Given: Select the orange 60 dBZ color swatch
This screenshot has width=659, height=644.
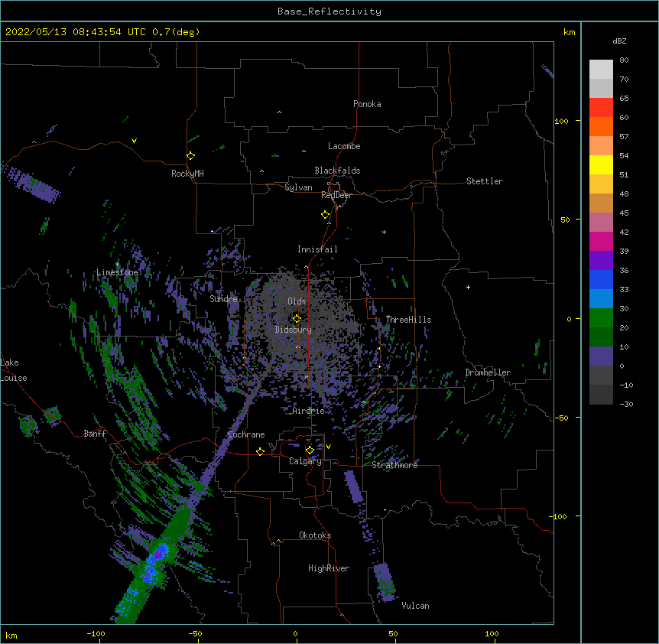Looking at the screenshot, I should click(601, 127).
